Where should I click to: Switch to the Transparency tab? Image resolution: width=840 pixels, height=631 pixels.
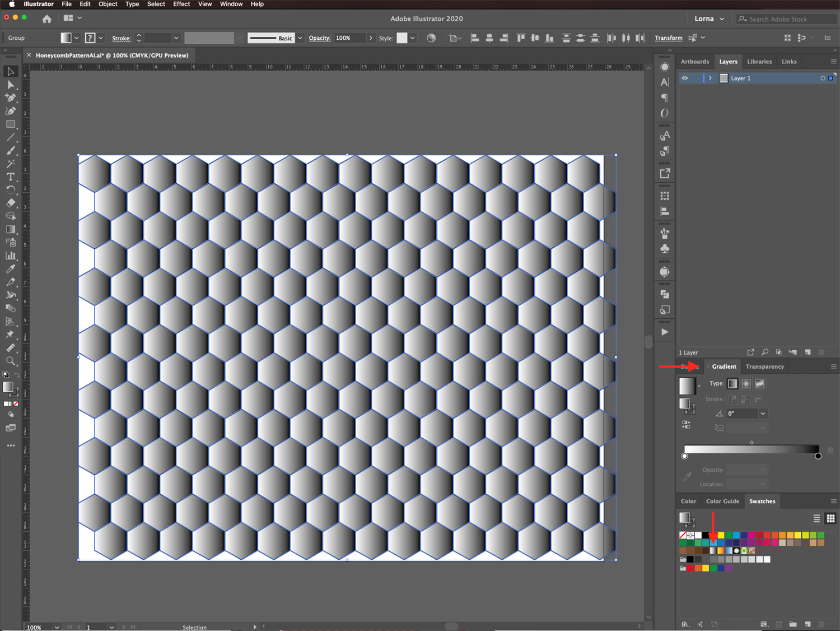point(764,366)
